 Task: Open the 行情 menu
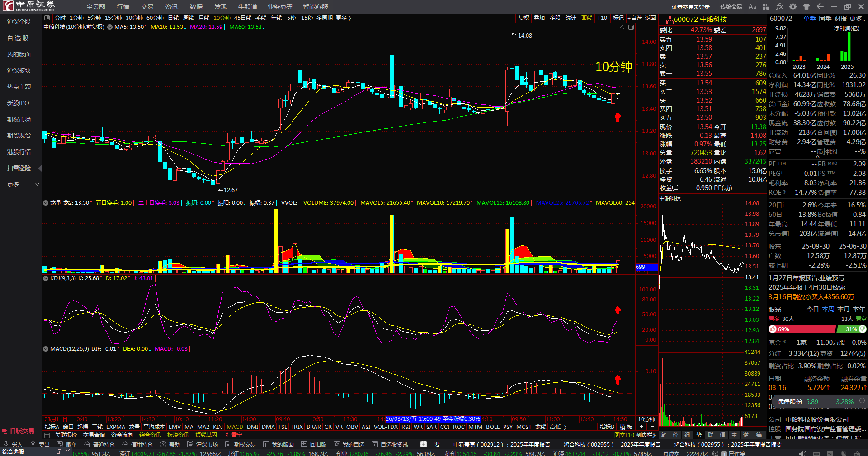[x=123, y=7]
